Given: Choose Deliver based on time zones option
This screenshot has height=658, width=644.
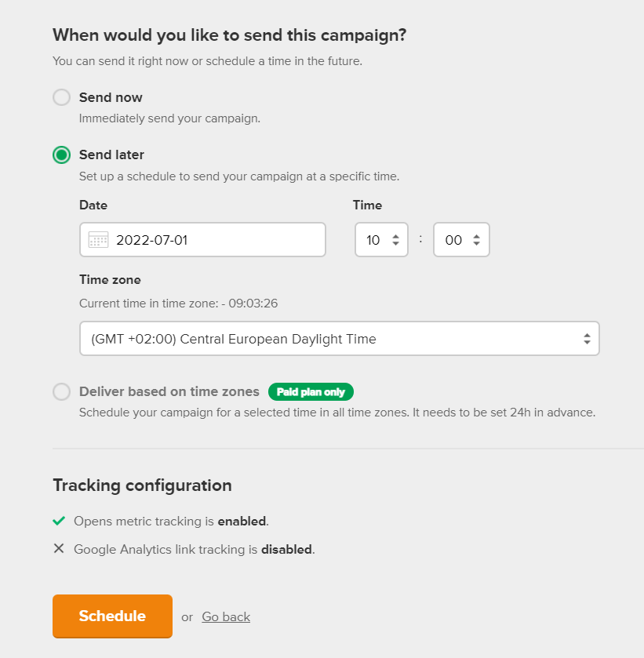Looking at the screenshot, I should 62,391.
